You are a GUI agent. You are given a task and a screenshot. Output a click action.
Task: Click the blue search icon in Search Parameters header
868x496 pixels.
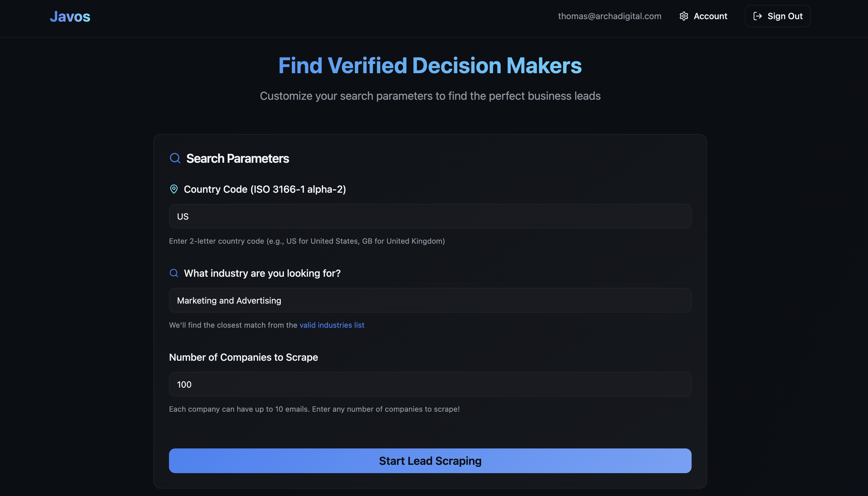[x=175, y=158]
